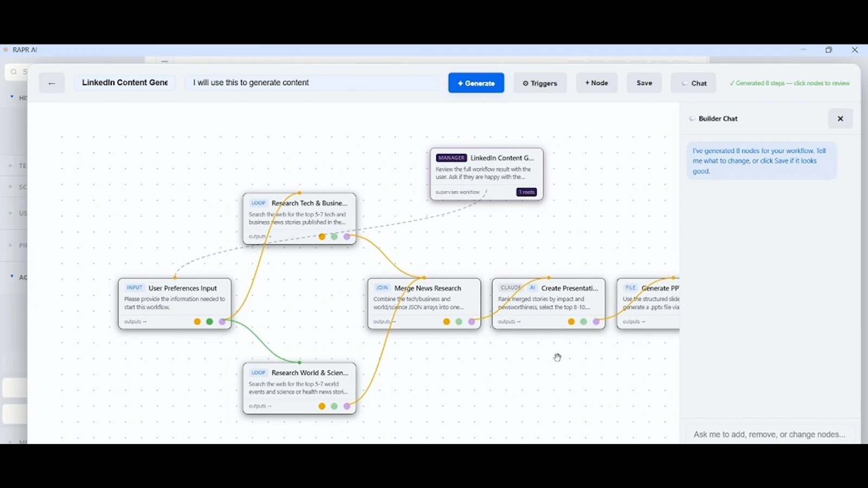
Task: Click purple output port on Research Tech node
Action: click(347, 236)
